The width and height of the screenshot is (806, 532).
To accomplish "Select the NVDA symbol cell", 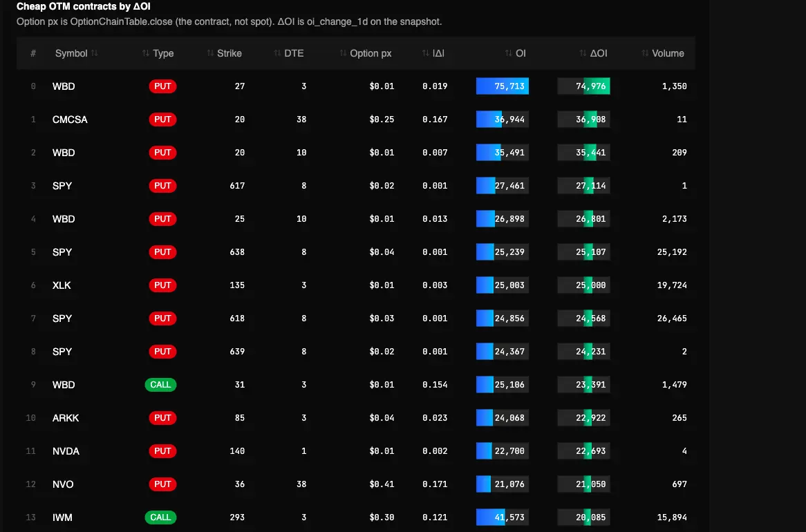I will pyautogui.click(x=66, y=450).
